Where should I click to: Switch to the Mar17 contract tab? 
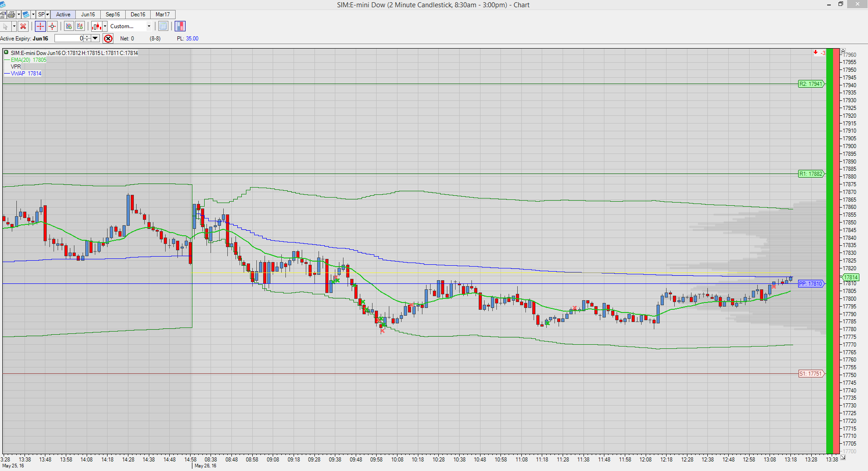[163, 15]
